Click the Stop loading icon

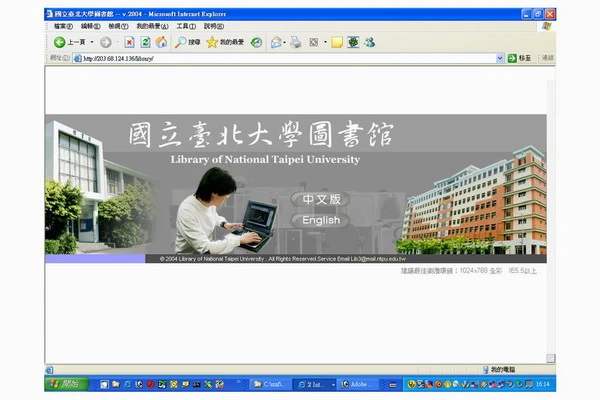coord(129,42)
